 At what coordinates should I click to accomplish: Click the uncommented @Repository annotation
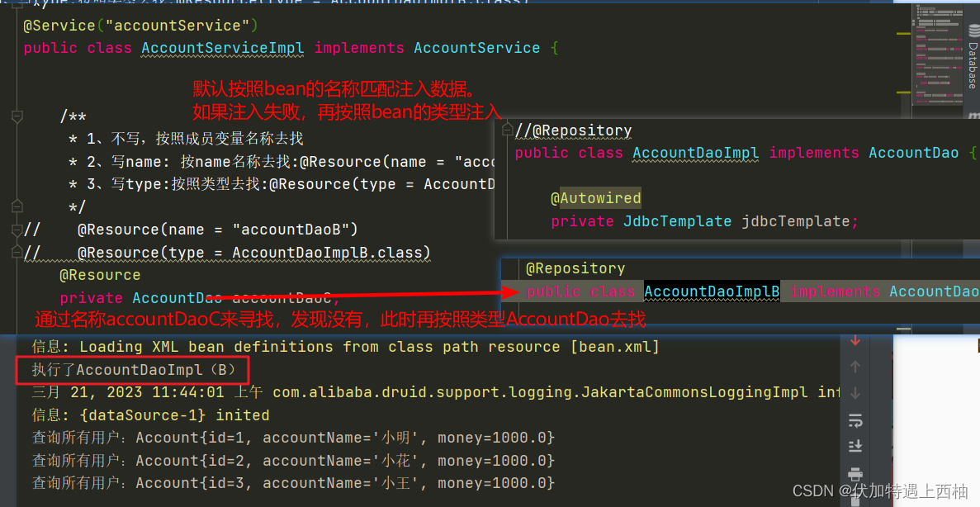pyautogui.click(x=575, y=269)
